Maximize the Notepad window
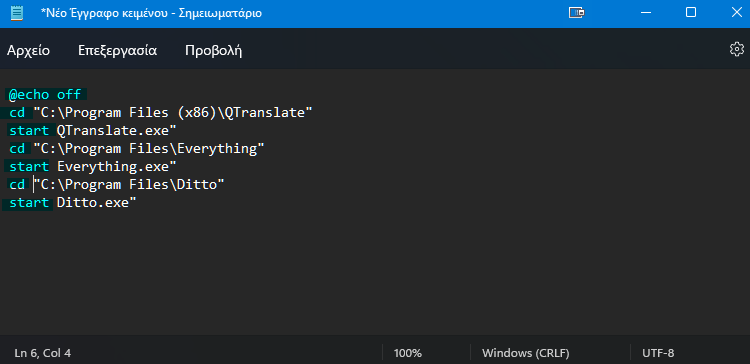The width and height of the screenshot is (750, 364). [x=691, y=12]
